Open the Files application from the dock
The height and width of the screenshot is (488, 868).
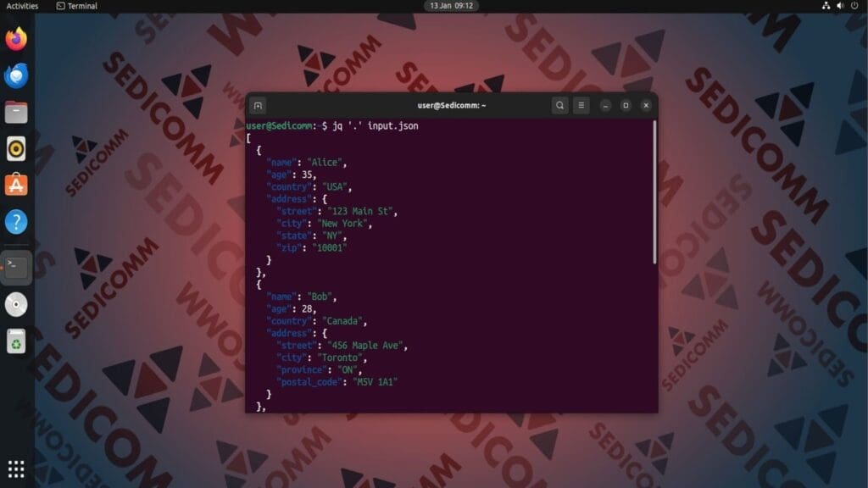tap(15, 111)
